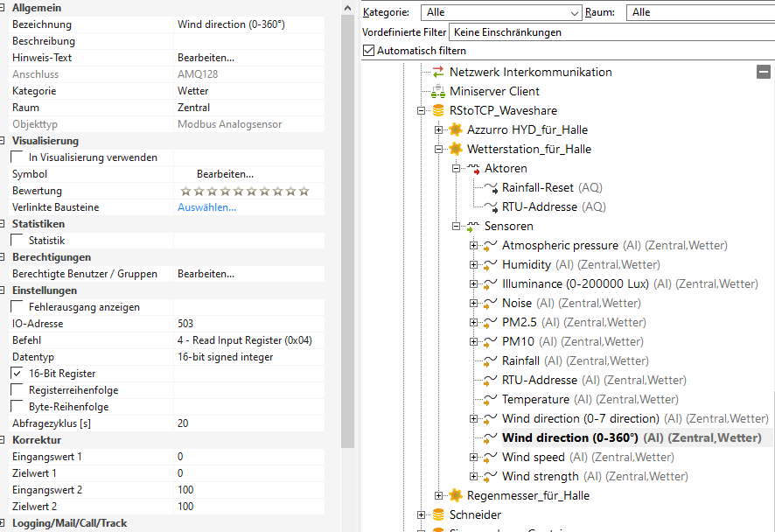
Task: Enable the Byte-Reihenfolge checkbox
Action: [17, 406]
